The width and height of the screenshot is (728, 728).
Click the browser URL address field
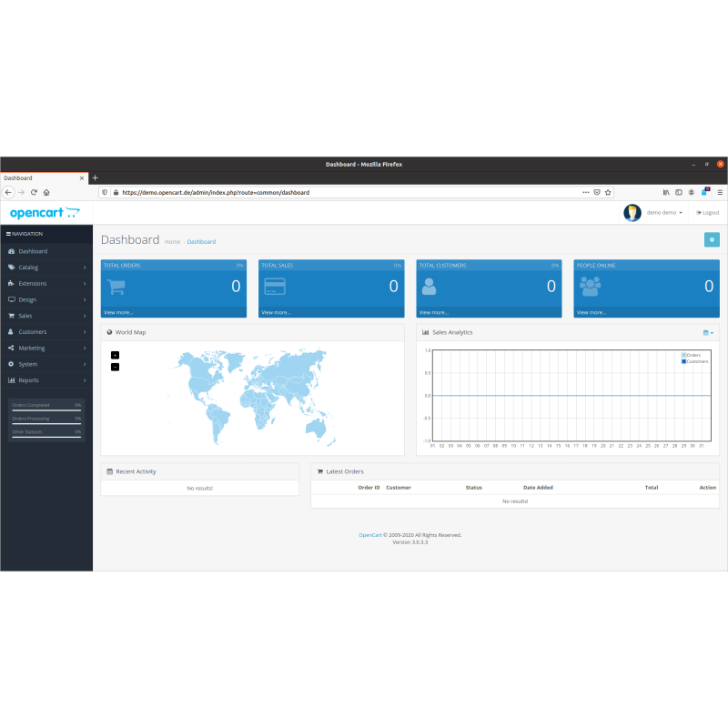point(346,193)
